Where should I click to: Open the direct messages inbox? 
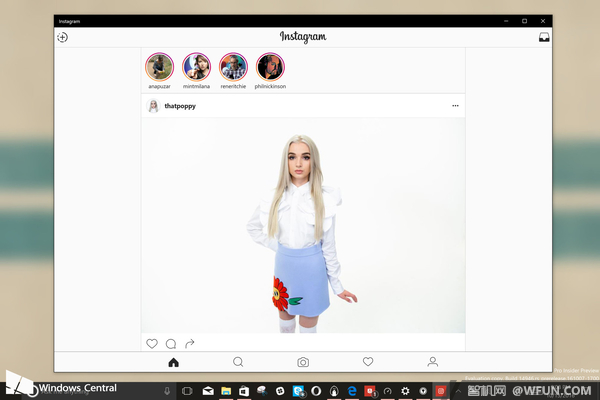click(x=544, y=37)
